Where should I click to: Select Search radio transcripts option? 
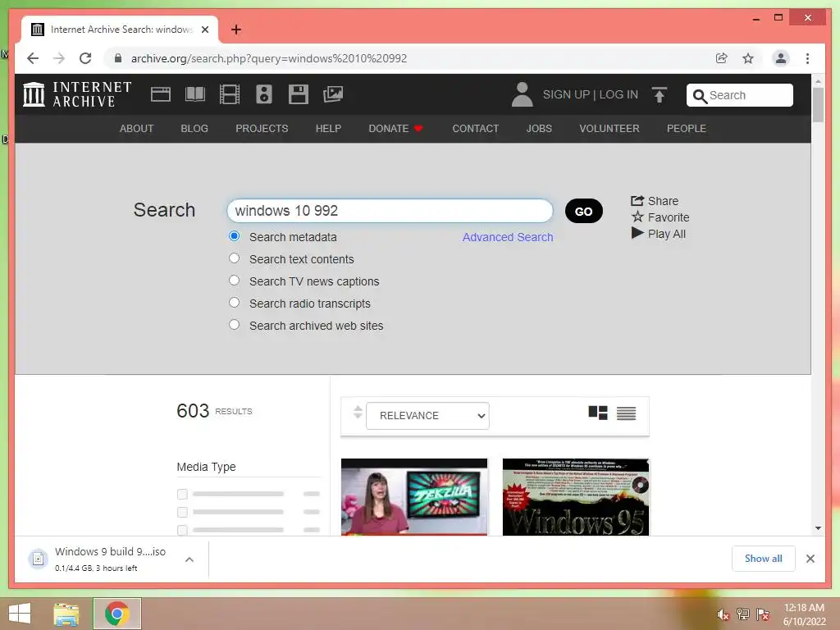pyautogui.click(x=234, y=302)
